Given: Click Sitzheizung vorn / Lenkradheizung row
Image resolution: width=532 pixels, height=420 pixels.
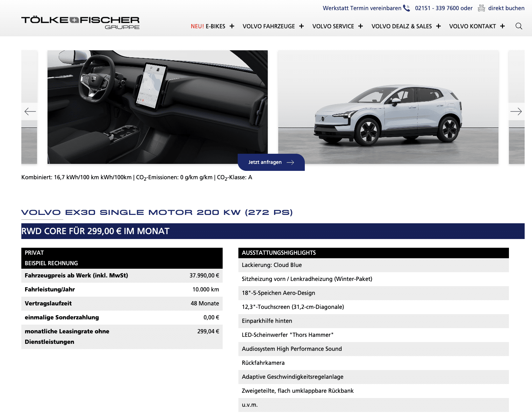Looking at the screenshot, I should coord(374,279).
